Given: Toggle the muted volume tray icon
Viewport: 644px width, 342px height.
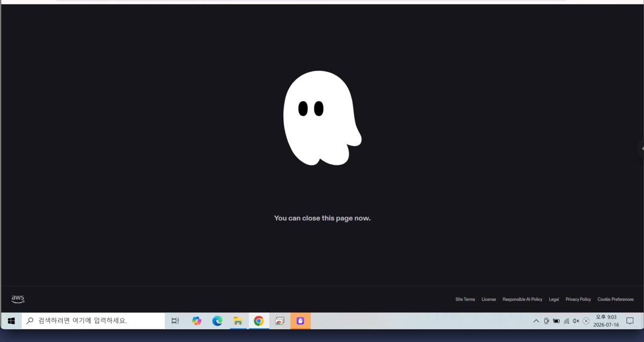Looking at the screenshot, I should pos(576,321).
